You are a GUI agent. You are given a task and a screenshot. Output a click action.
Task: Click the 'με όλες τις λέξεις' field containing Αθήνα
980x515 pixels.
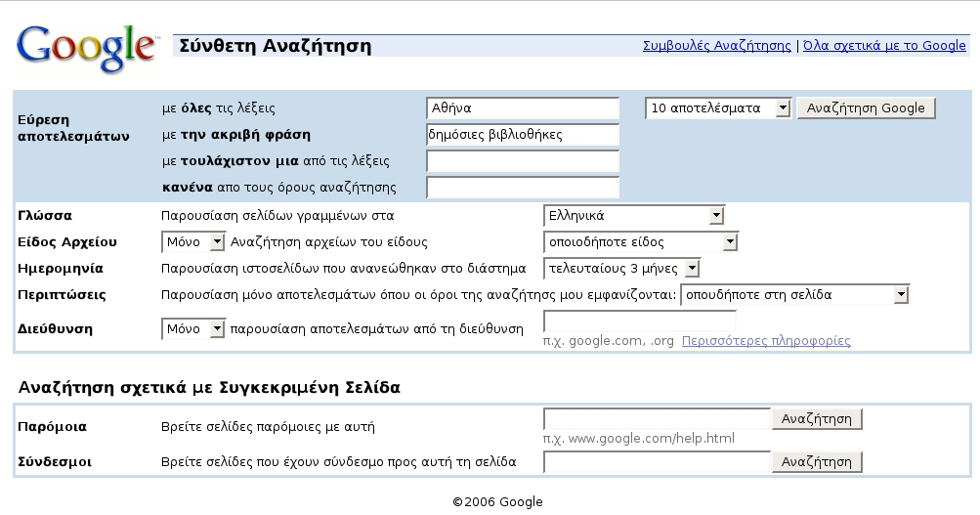click(523, 108)
